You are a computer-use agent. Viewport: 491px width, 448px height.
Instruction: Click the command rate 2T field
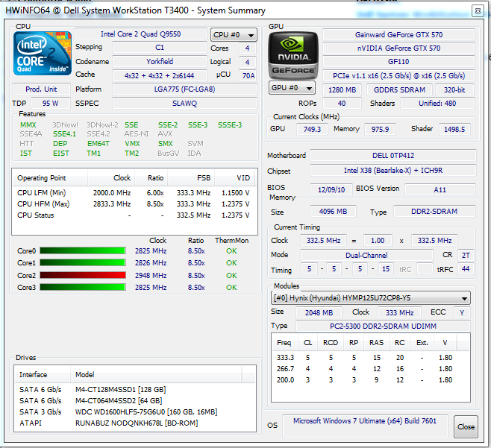[x=466, y=255]
